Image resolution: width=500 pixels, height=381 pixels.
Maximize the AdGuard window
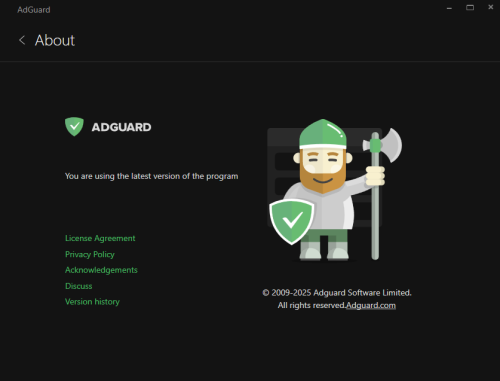pyautogui.click(x=470, y=7)
